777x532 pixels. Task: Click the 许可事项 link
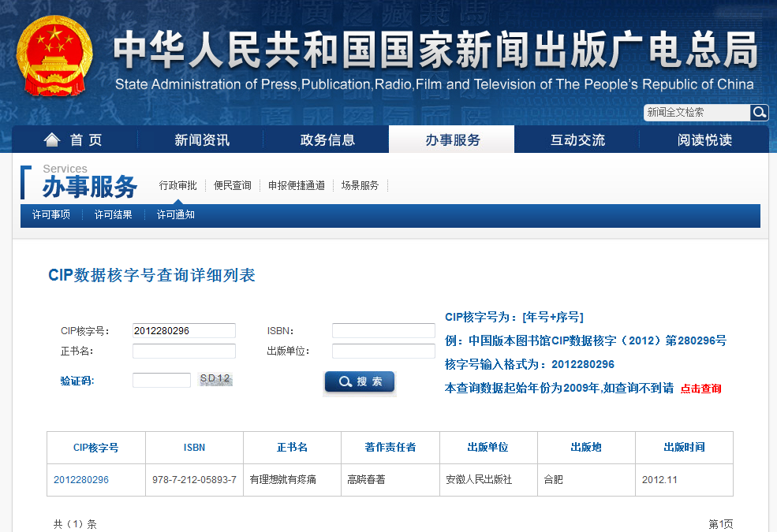click(x=51, y=215)
